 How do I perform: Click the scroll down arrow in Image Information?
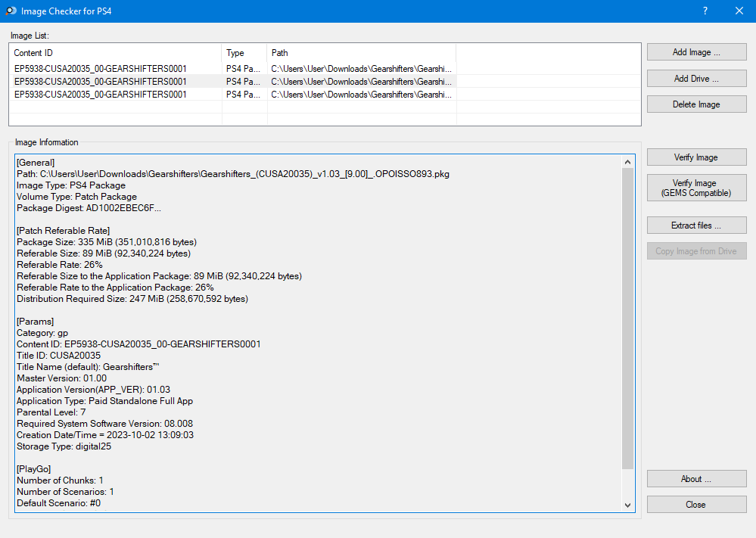[x=628, y=505]
